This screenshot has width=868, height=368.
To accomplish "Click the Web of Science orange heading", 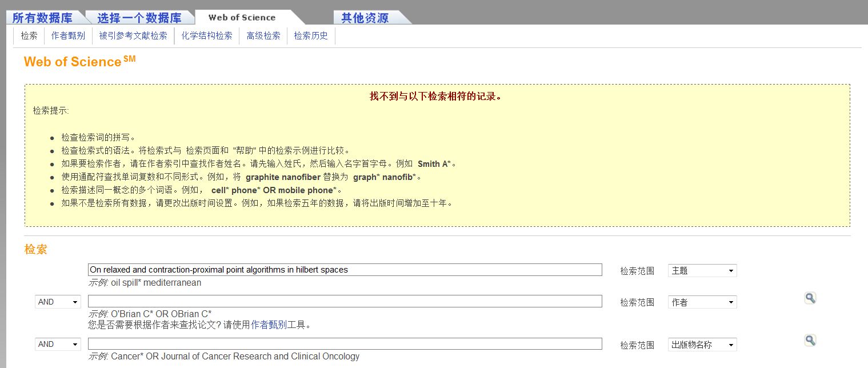I will click(80, 61).
